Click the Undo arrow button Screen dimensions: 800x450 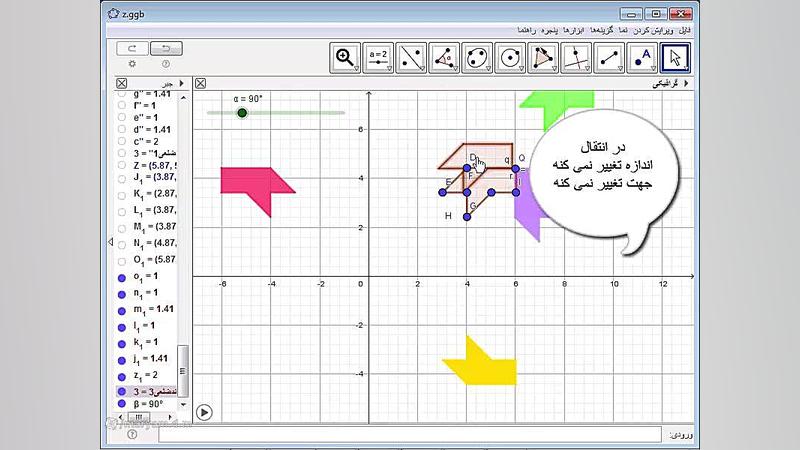(166, 48)
